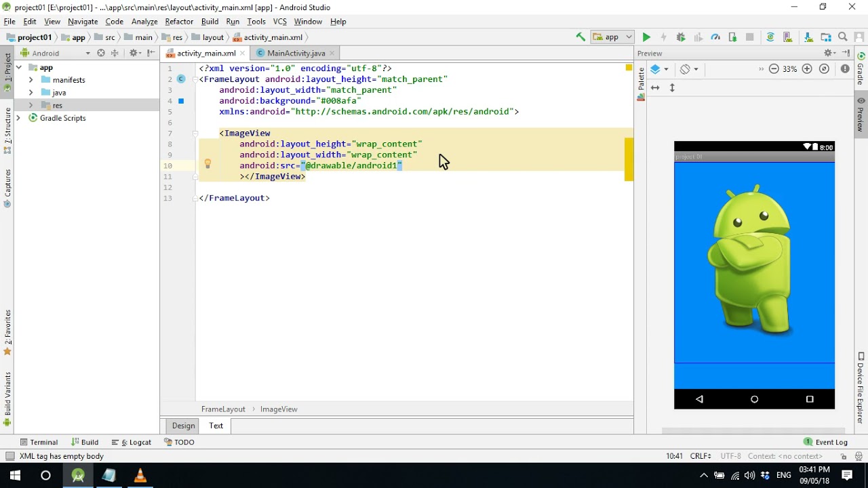Open the orientation in editor dropdown
The image size is (868, 488).
[x=689, y=69]
